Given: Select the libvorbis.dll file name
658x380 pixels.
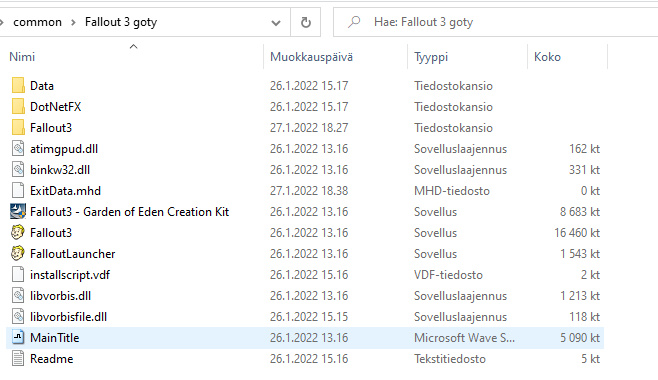Looking at the screenshot, I should pyautogui.click(x=60, y=295).
